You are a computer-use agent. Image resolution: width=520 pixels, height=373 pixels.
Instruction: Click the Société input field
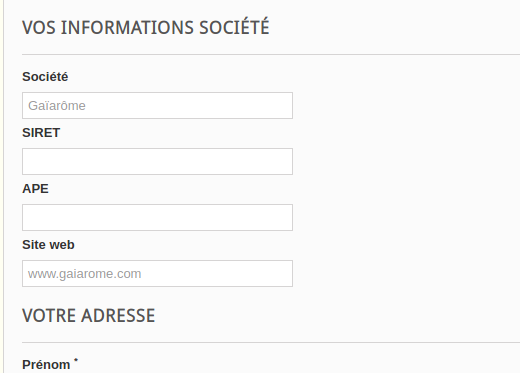click(x=157, y=105)
